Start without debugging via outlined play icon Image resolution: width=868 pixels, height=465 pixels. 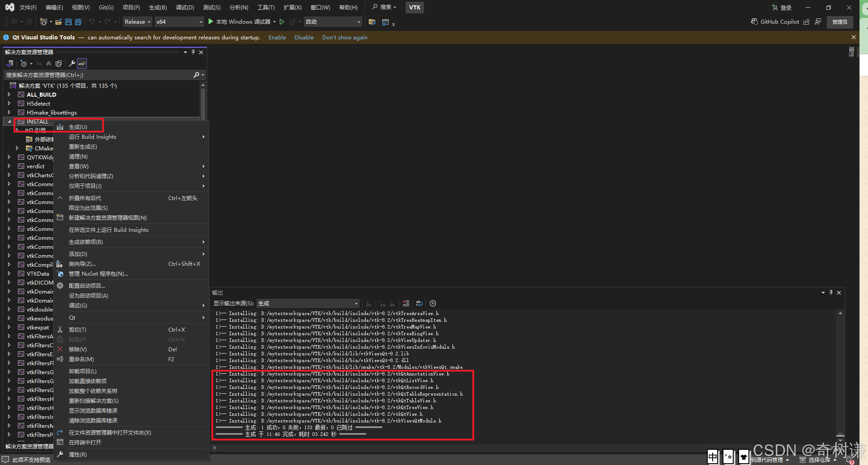click(282, 21)
